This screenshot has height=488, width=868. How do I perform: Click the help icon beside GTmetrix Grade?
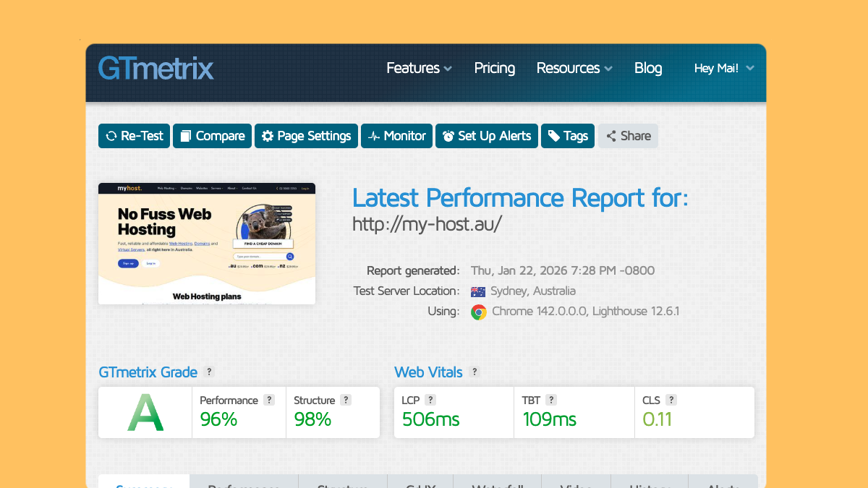click(209, 372)
